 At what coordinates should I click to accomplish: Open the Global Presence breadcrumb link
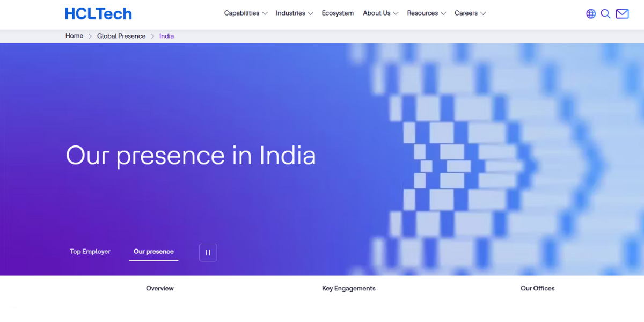coord(121,36)
